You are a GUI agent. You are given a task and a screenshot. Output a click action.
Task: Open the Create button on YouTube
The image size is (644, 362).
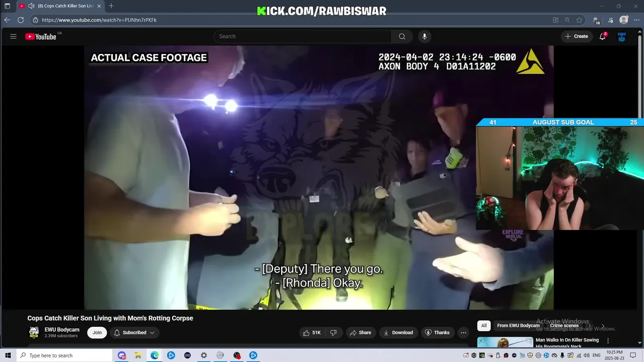(577, 36)
